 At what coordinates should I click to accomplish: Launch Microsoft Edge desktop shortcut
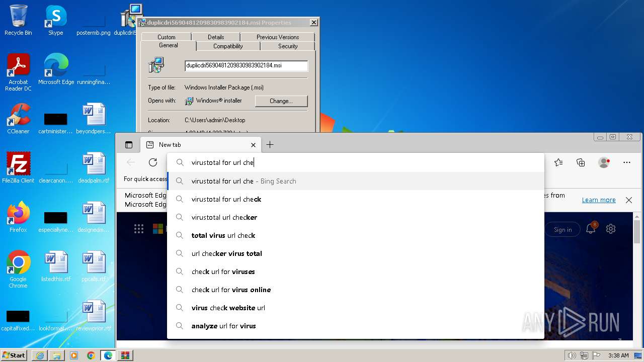pyautogui.click(x=56, y=69)
